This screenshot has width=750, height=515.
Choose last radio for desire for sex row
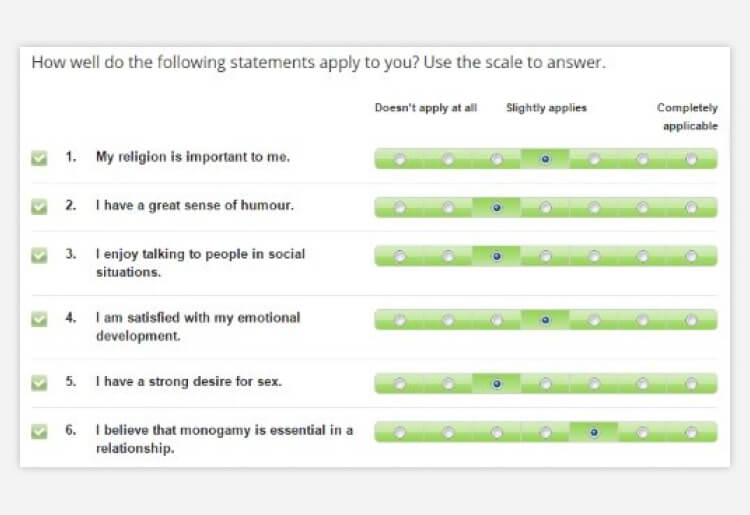[x=691, y=384]
